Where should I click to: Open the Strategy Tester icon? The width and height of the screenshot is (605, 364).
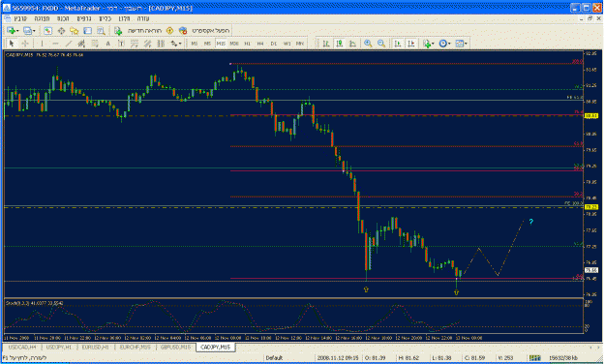tap(101, 30)
